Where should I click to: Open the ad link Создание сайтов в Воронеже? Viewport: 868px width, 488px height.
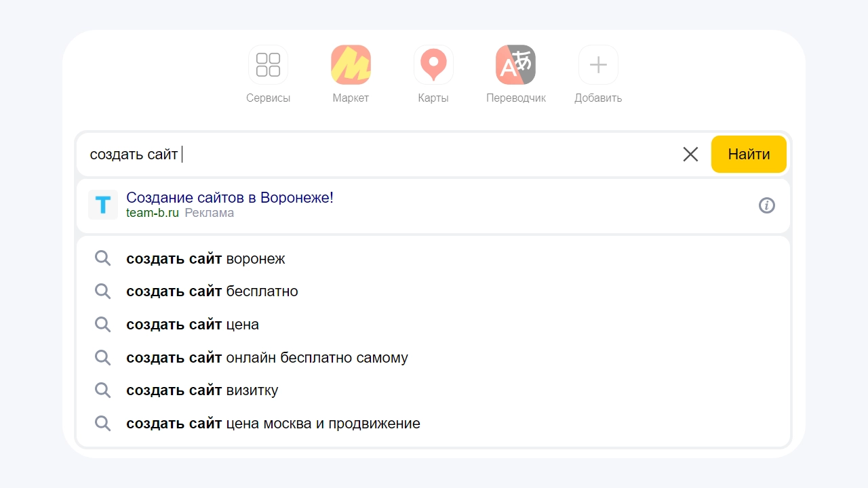click(x=230, y=198)
